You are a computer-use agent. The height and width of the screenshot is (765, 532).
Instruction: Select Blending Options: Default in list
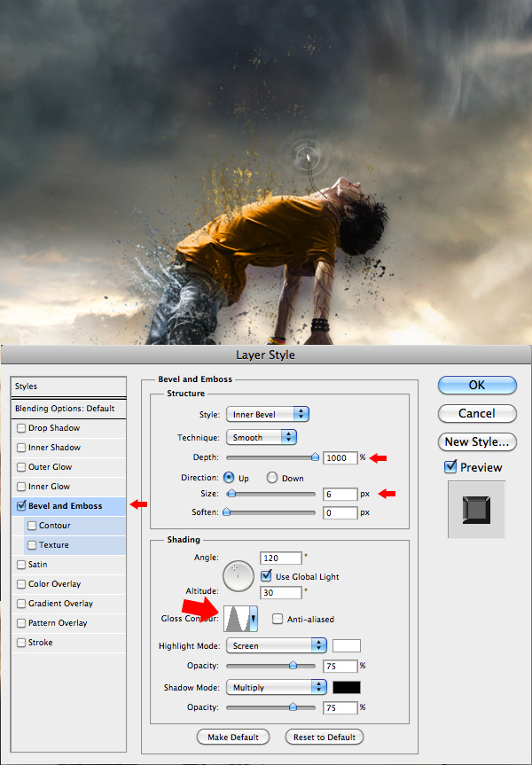65,409
